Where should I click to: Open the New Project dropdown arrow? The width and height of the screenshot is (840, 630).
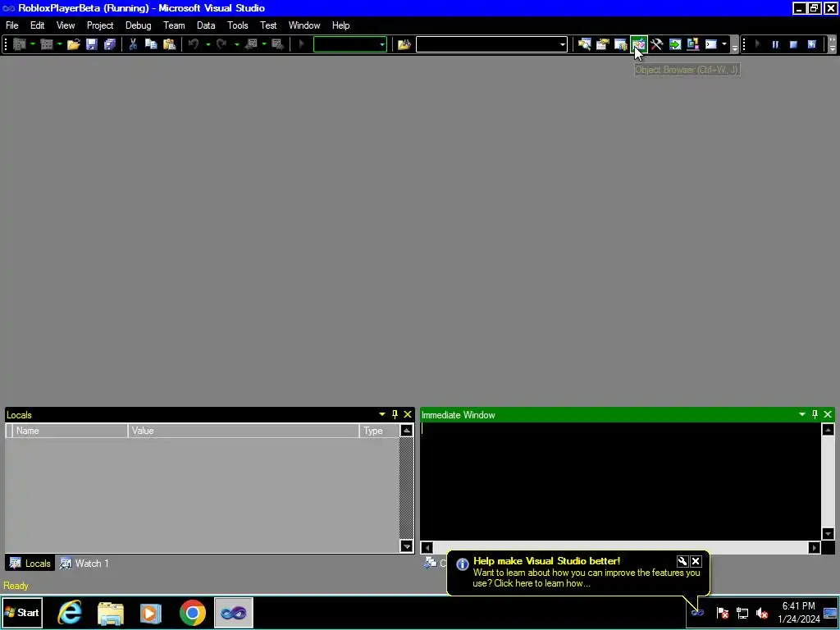(33, 44)
